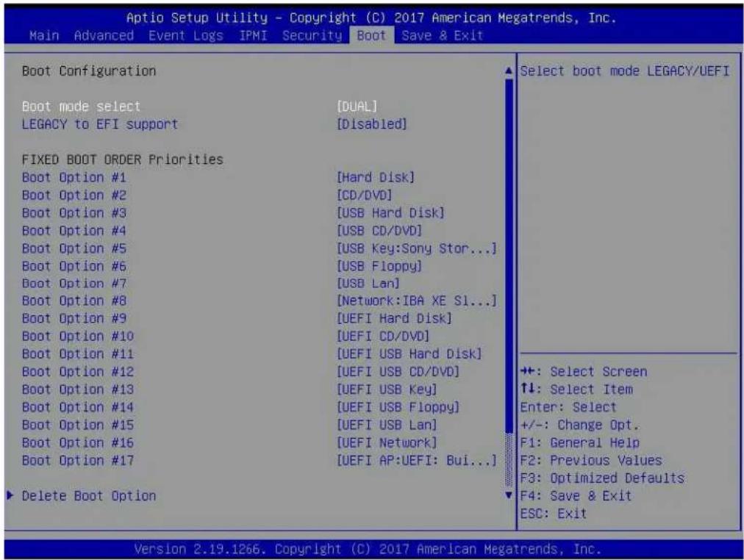Select the Boot Option #2 label
744x560 pixels.
click(74, 195)
